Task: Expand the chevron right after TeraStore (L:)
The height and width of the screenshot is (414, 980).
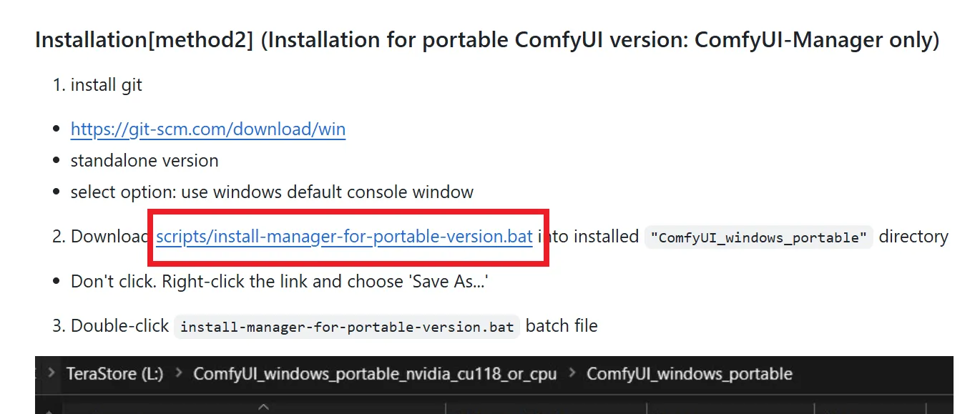Action: [178, 374]
